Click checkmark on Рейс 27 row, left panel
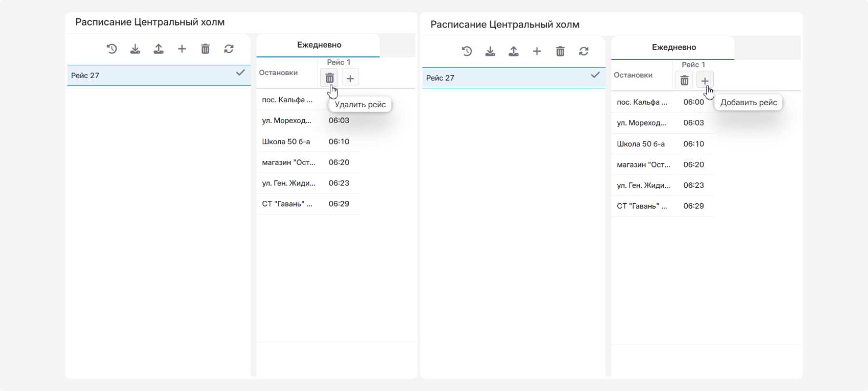The image size is (868, 391). tap(240, 73)
